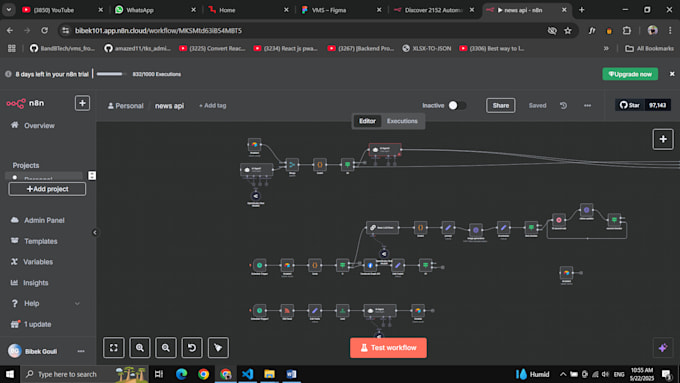Screen dimensions: 680x383
Task: Toggle the workflow Inactive switch
Action: coord(457,105)
